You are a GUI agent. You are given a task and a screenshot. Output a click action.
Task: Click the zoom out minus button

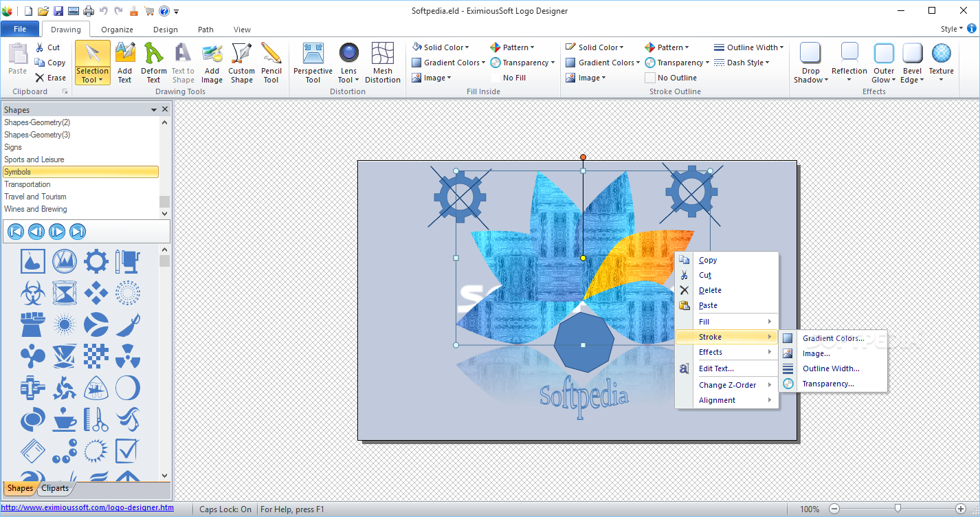click(834, 509)
